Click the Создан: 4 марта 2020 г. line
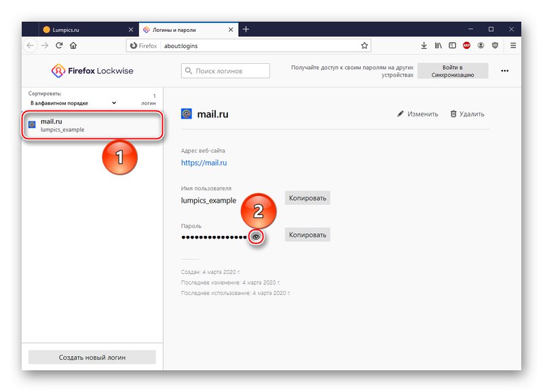The image size is (543, 392). [210, 272]
